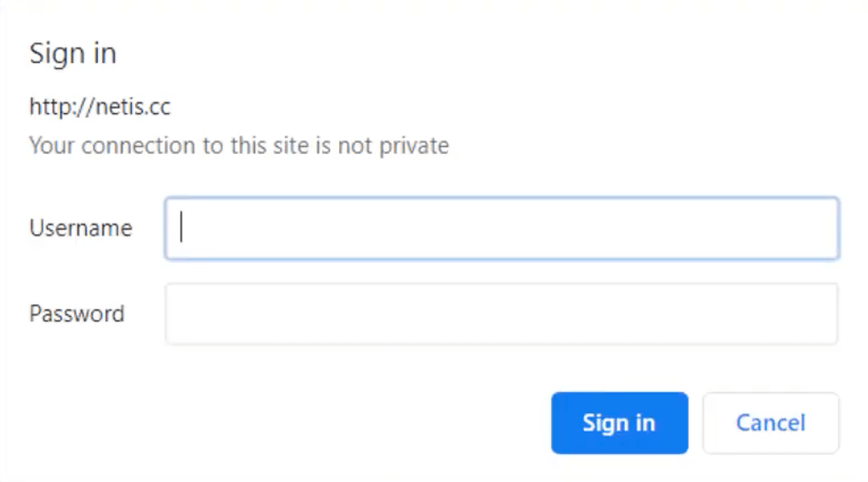
Task: Click the white Cancel button
Action: coord(770,422)
